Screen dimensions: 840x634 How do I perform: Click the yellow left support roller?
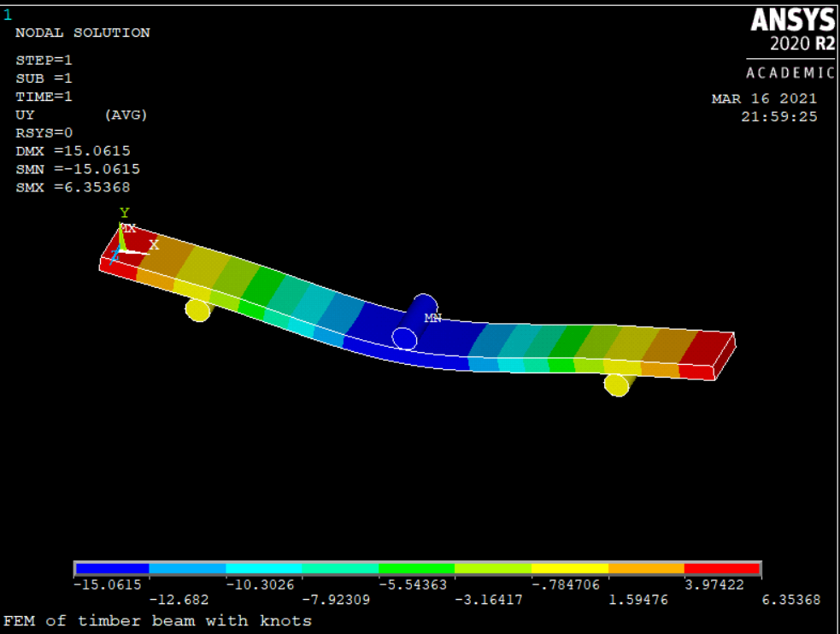pyautogui.click(x=198, y=309)
